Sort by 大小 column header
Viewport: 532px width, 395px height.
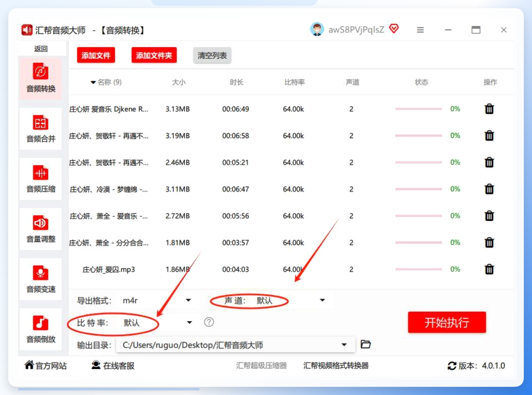pyautogui.click(x=179, y=82)
